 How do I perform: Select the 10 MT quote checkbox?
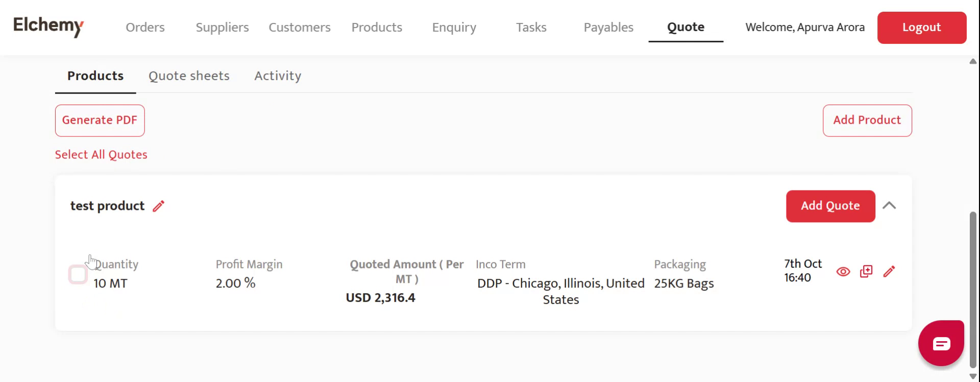78,275
